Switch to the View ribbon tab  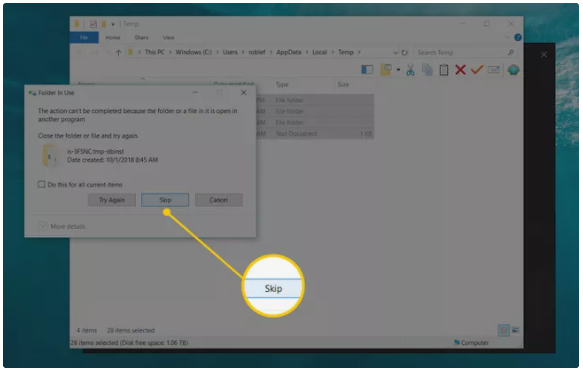point(168,38)
